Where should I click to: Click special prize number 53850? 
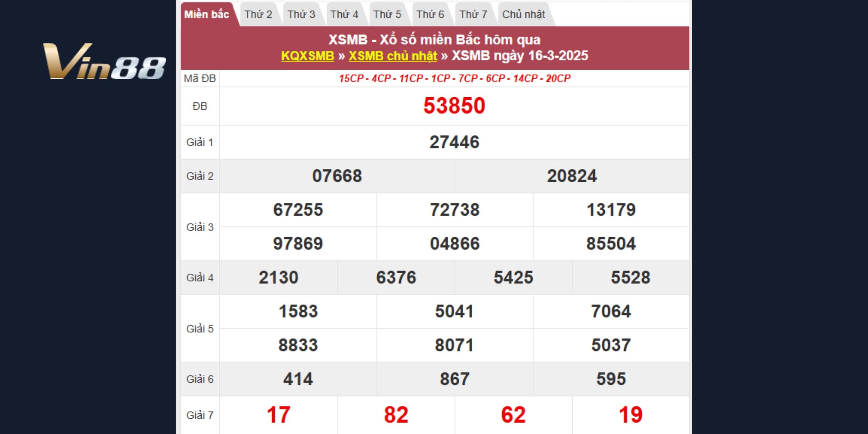(454, 106)
